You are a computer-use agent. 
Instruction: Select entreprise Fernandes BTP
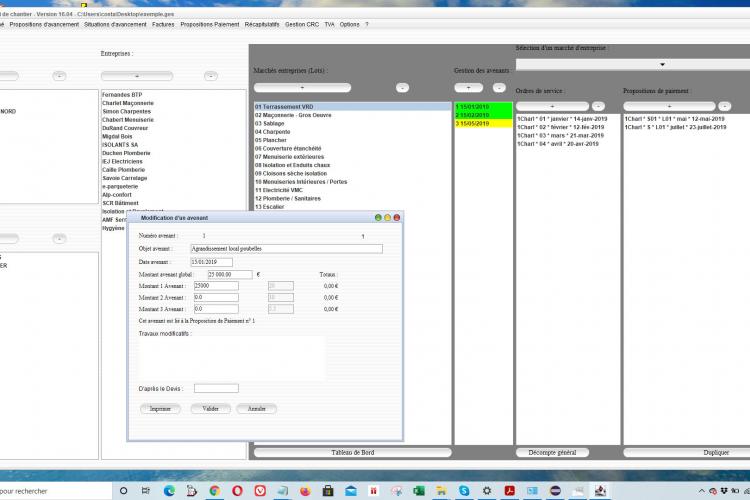173,95
